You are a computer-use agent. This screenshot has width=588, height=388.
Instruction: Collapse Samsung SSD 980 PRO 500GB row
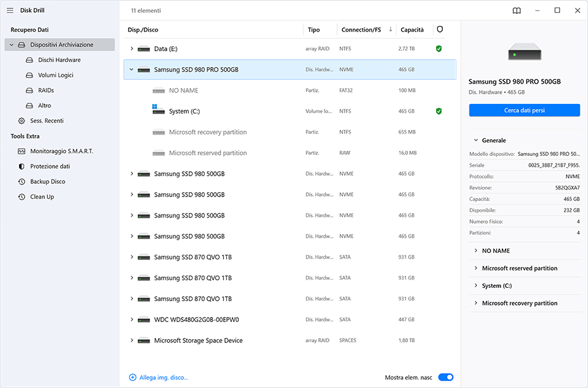[x=132, y=69]
